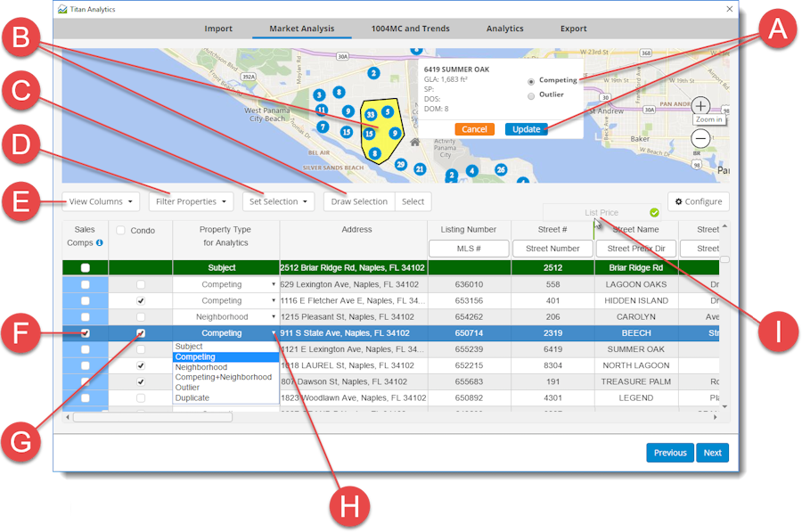Pick the map marker numbered 7

pos(323,127)
